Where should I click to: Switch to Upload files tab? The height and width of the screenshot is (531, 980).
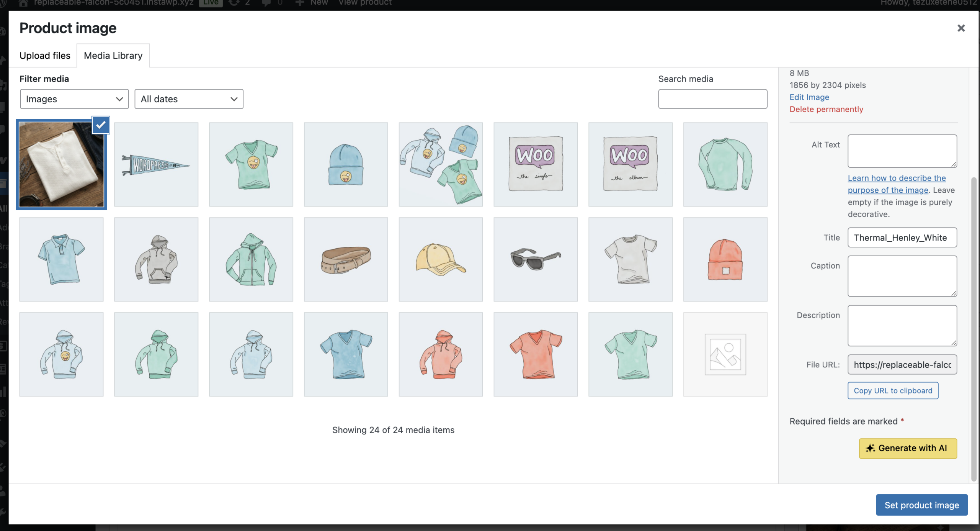45,56
